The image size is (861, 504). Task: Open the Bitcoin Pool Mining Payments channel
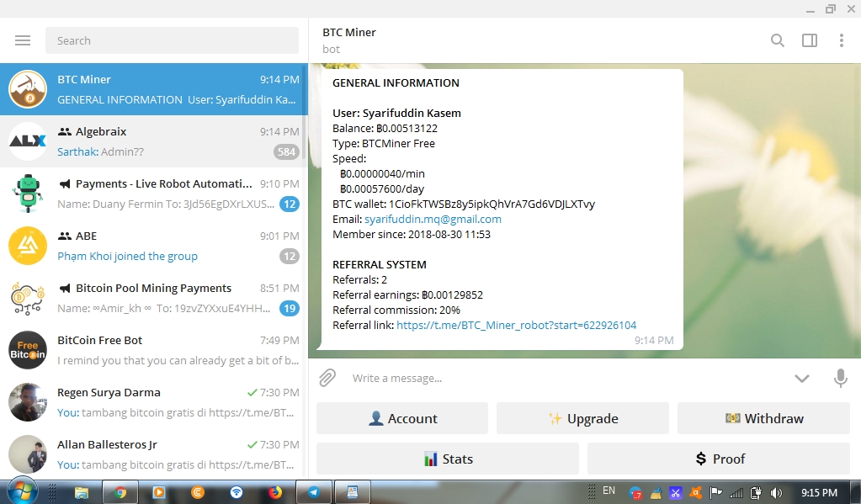point(154,298)
